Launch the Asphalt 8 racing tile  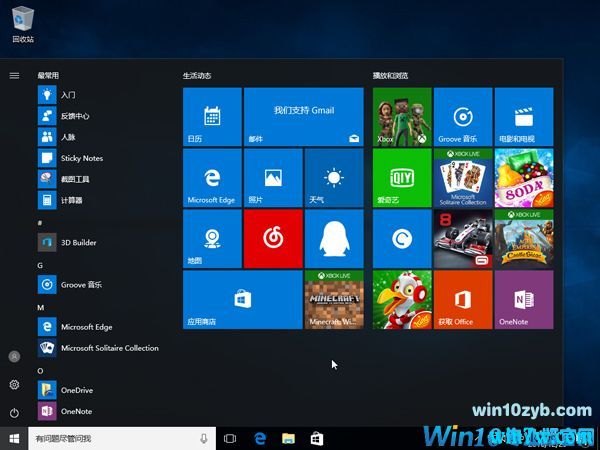pyautogui.click(x=463, y=239)
